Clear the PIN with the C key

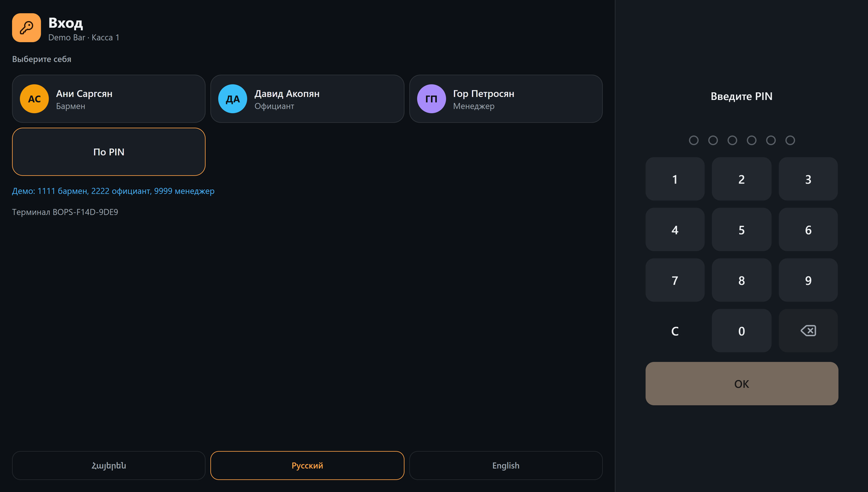[675, 331]
